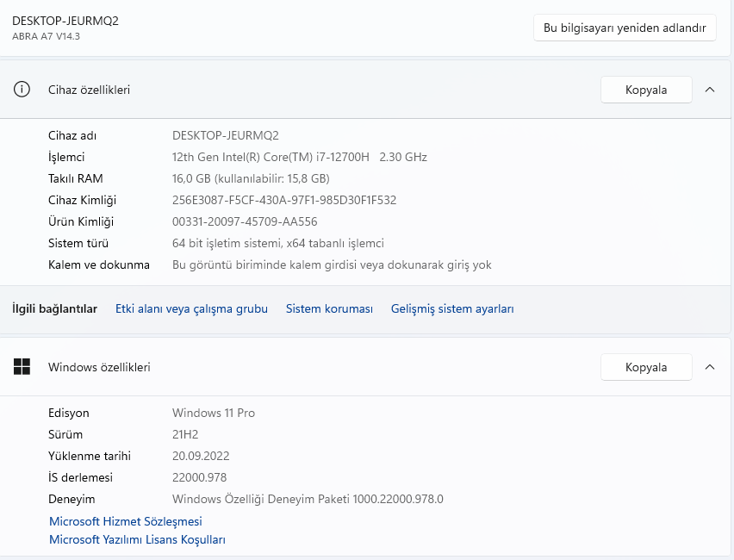Click Bu bilgisayarı yeniden adlandır button
Image resolution: width=734 pixels, height=560 pixels.
[625, 28]
